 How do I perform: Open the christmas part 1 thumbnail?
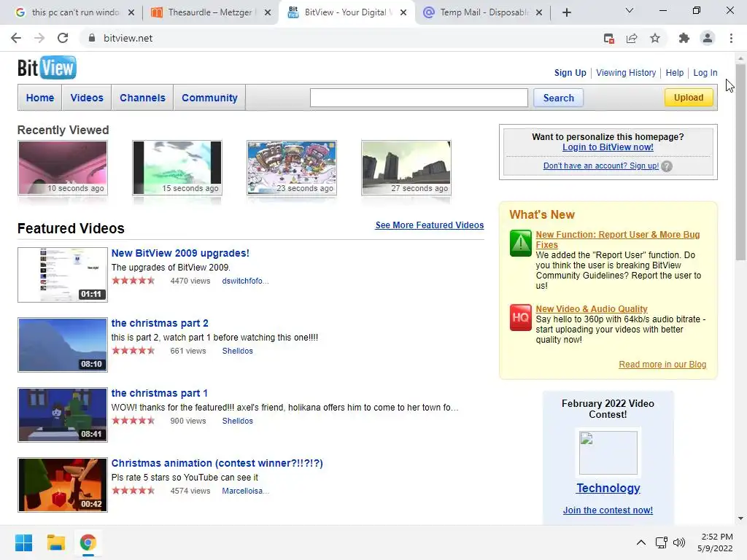(x=63, y=415)
